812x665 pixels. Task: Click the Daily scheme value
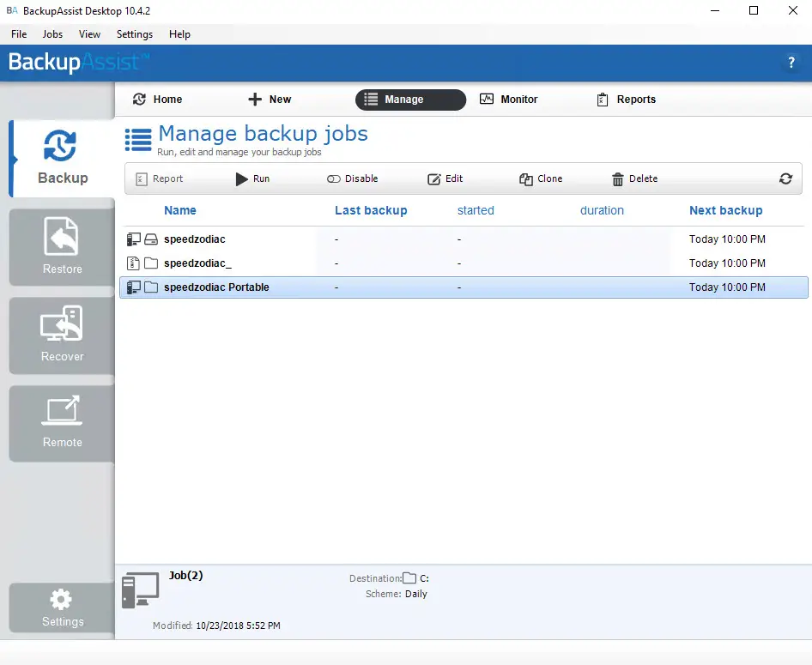(415, 594)
